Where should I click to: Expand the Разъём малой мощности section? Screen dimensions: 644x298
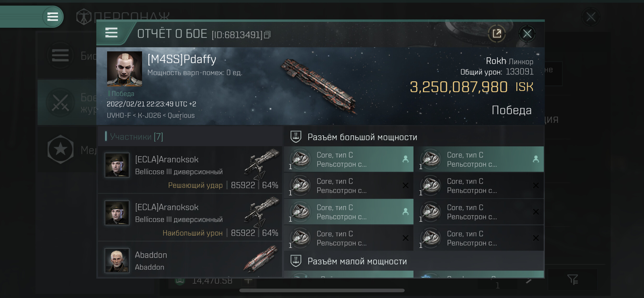click(357, 262)
